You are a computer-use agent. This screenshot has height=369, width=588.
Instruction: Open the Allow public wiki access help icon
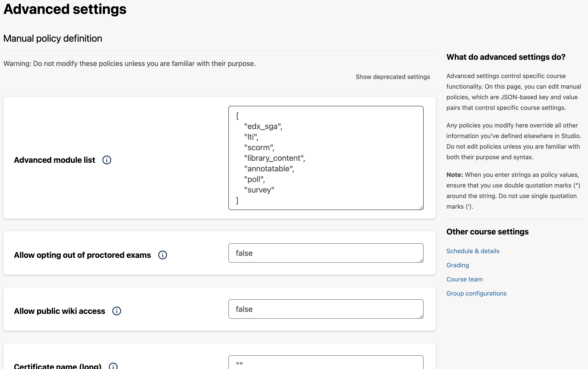[117, 311]
